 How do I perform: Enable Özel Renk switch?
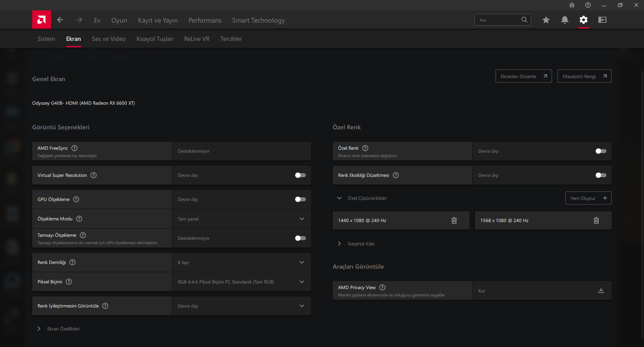pyautogui.click(x=601, y=151)
